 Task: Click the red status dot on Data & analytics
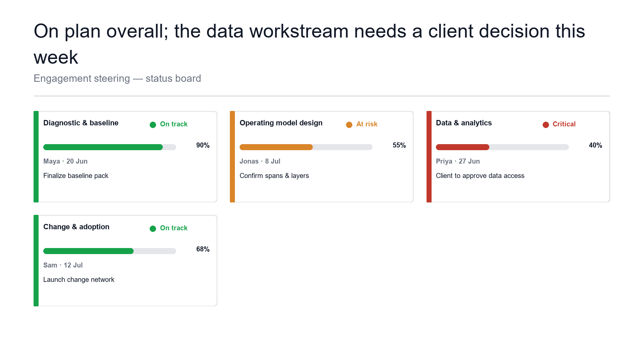coord(546,125)
